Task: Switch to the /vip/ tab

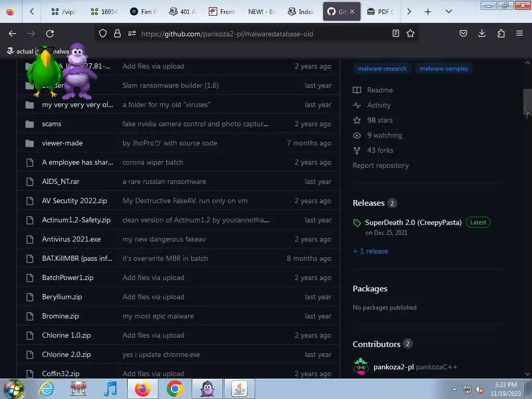Action: (x=63, y=11)
